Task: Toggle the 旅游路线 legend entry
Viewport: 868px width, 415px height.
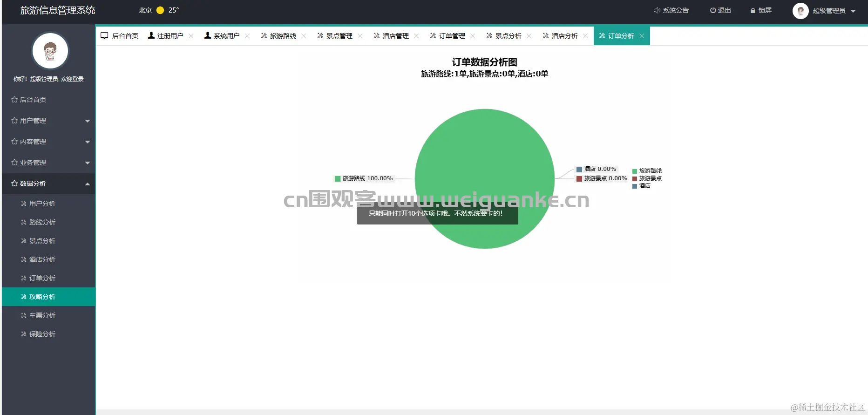Action: coord(647,171)
